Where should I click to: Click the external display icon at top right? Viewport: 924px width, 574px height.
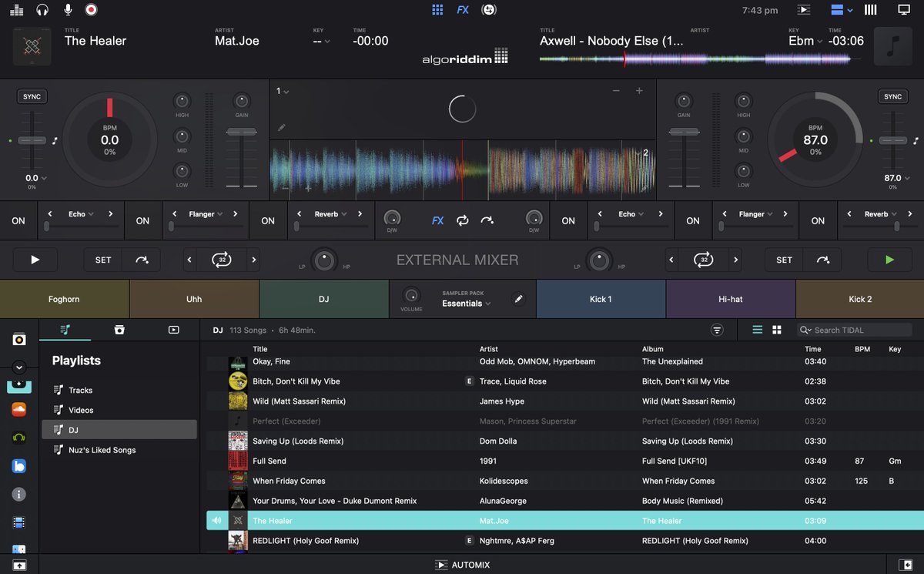coord(904,10)
